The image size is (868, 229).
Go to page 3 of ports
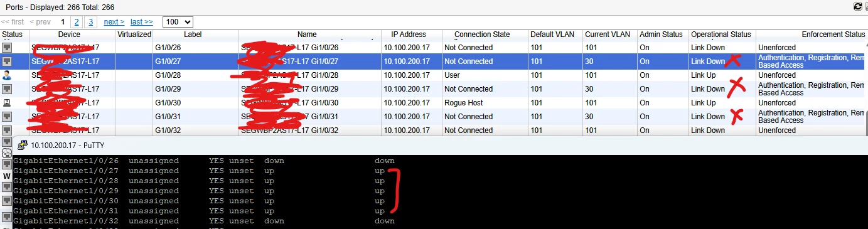point(90,22)
